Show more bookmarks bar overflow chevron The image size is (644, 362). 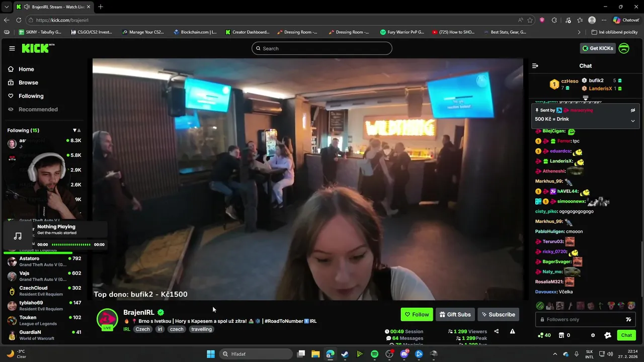coord(579,32)
